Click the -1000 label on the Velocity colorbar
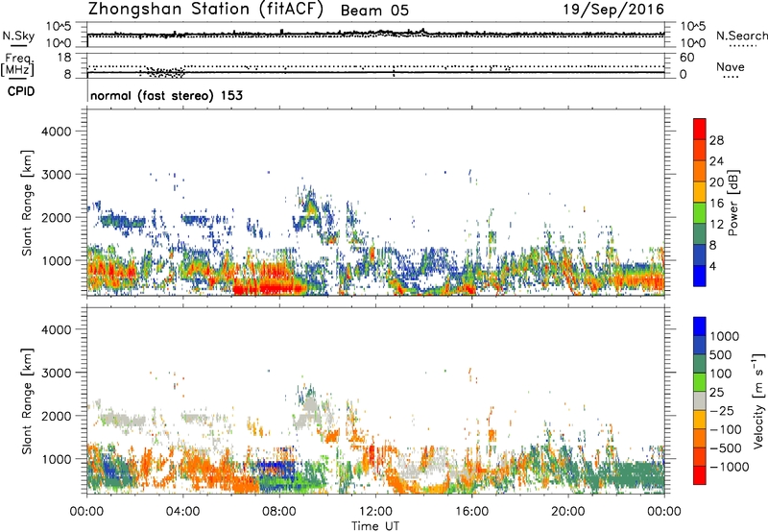Screen dimensions: 768x532 coord(729,467)
